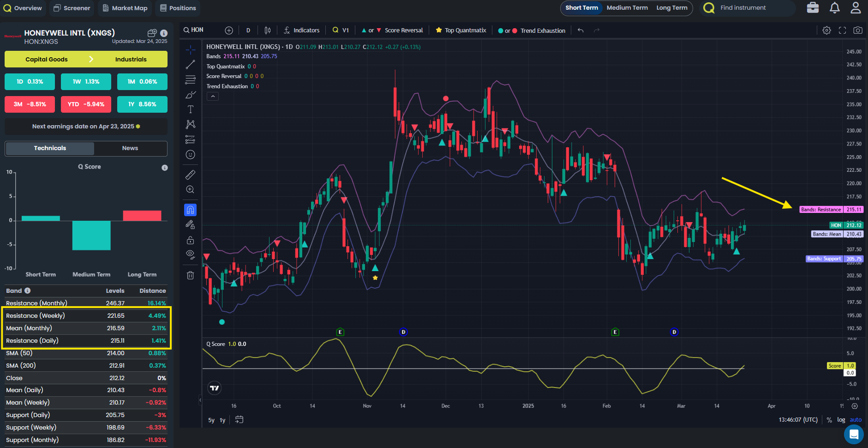
Task: Set chart range to 5y
Action: pos(211,420)
